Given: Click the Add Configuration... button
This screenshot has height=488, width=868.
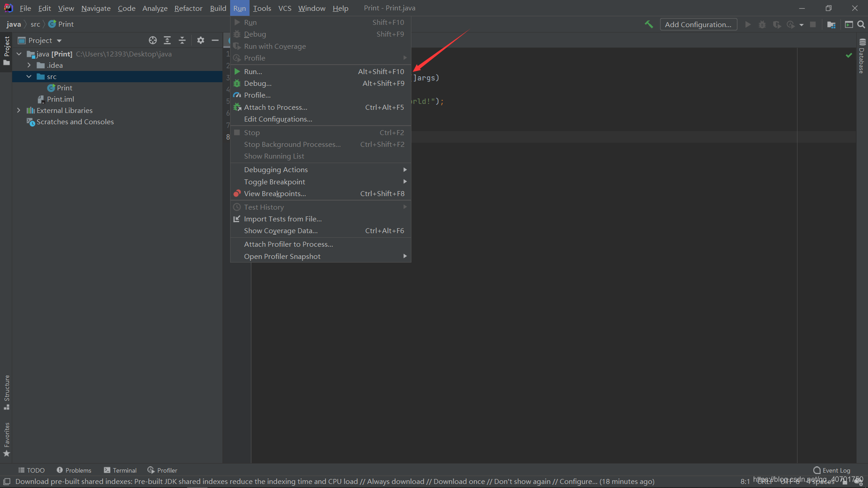Looking at the screenshot, I should click(698, 24).
